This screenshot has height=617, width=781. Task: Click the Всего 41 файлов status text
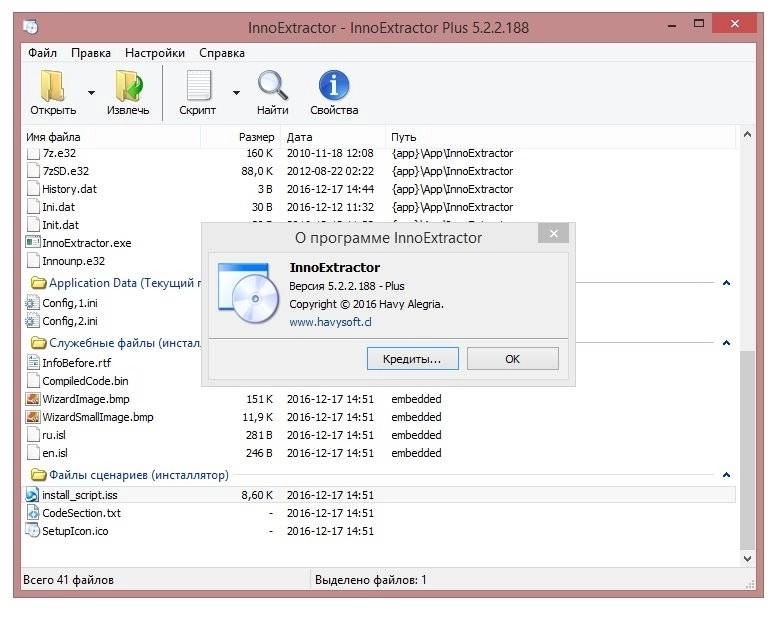pos(68,580)
